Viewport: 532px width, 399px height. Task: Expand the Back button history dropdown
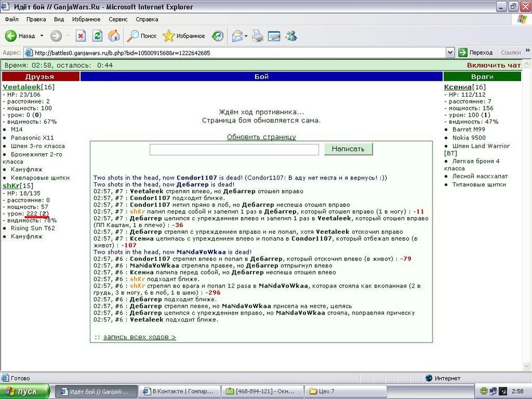tap(42, 35)
